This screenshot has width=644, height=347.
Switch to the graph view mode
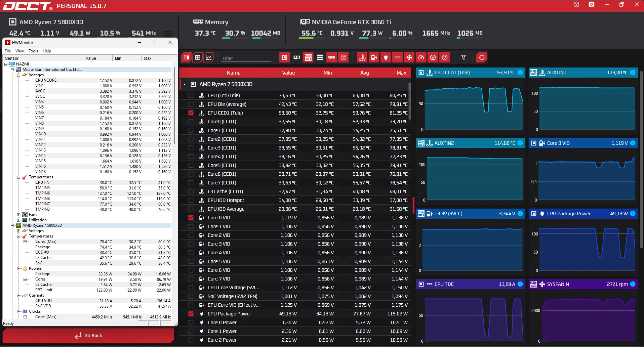coord(209,57)
